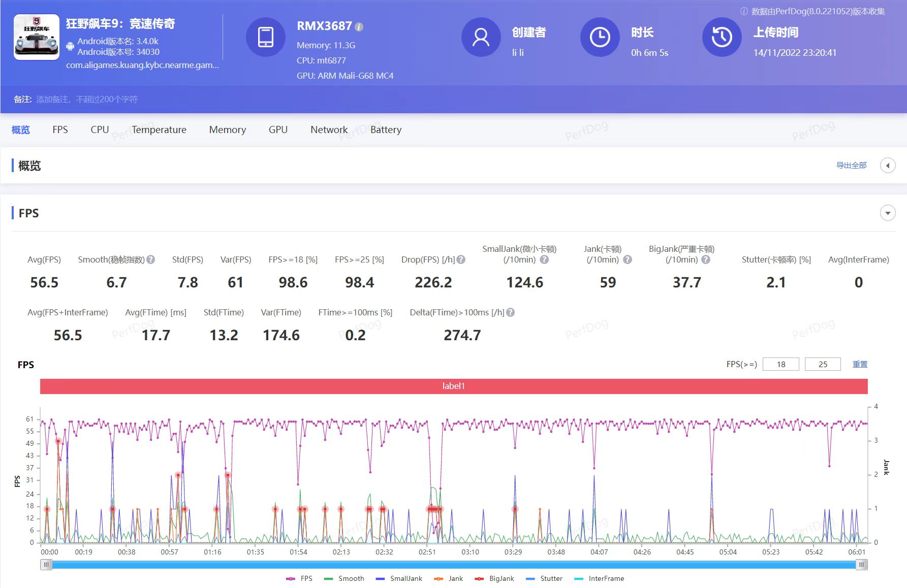Toggle Stutter series in chart legend

pyautogui.click(x=544, y=578)
